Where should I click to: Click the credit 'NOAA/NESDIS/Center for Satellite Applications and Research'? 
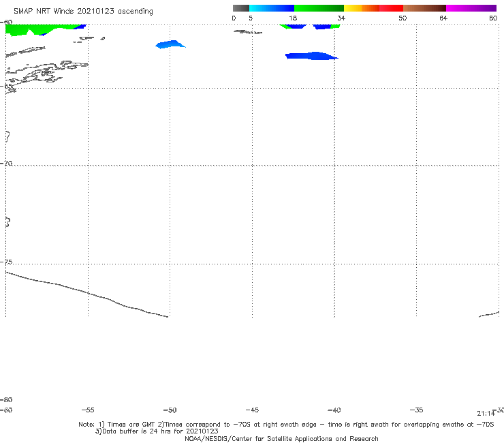pyautogui.click(x=281, y=439)
